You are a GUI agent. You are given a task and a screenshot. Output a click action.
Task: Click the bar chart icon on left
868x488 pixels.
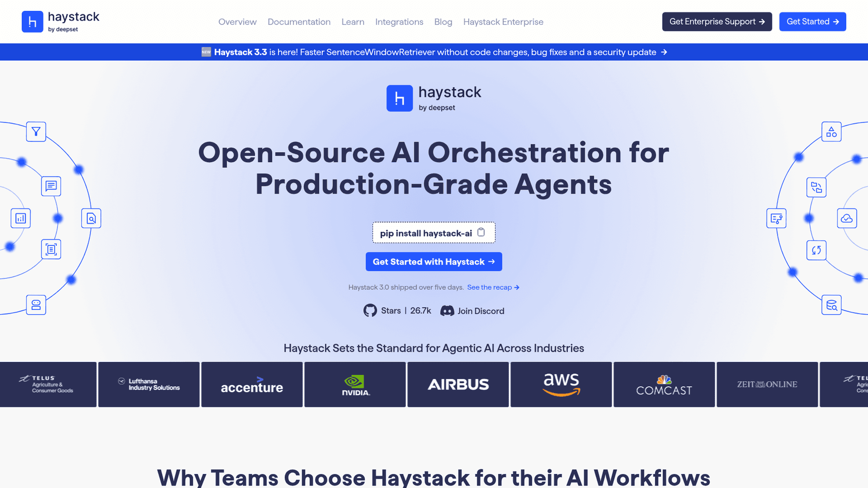pos(21,218)
